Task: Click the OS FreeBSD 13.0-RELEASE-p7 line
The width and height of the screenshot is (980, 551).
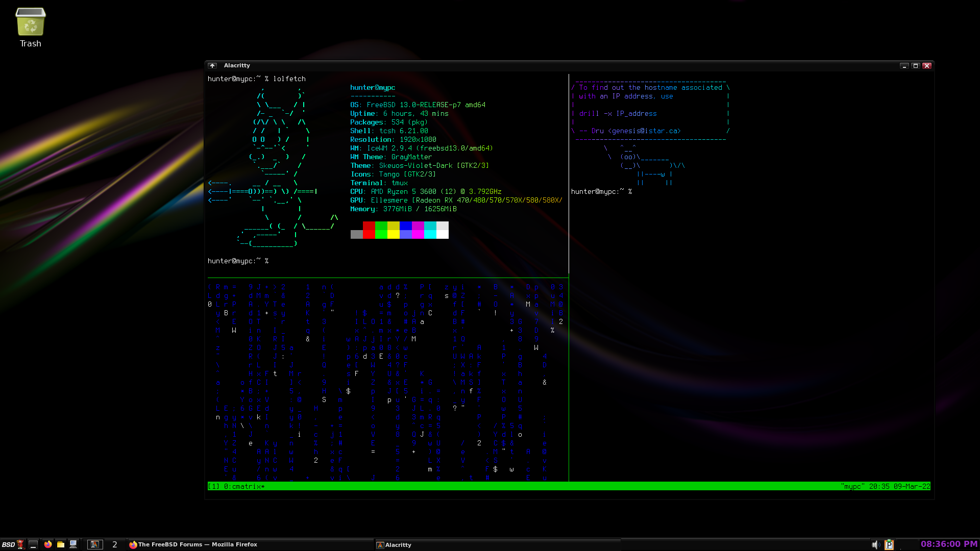Action: (418, 105)
